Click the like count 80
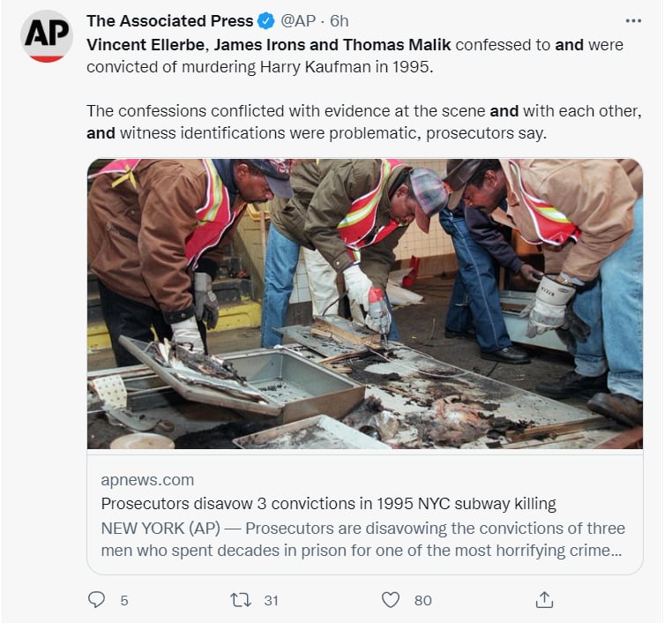 pos(423,600)
